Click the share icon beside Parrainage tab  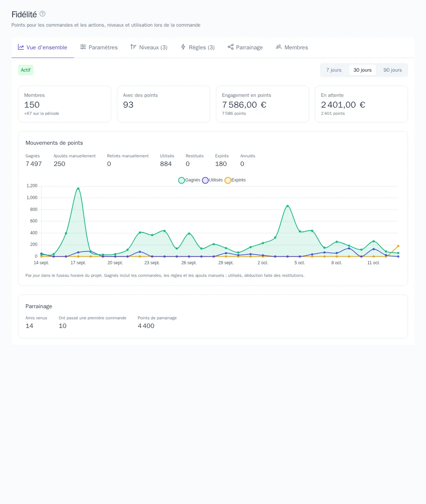[231, 47]
